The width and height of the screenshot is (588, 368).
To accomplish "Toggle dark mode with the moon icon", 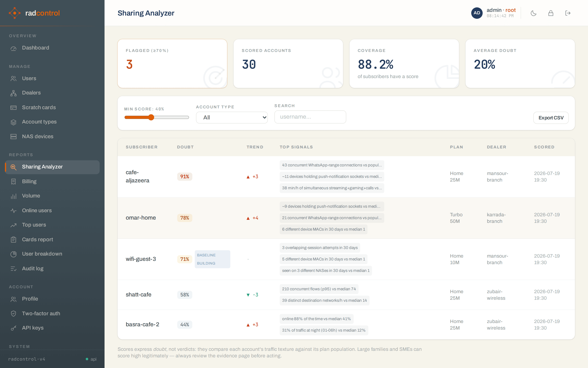I will point(533,13).
